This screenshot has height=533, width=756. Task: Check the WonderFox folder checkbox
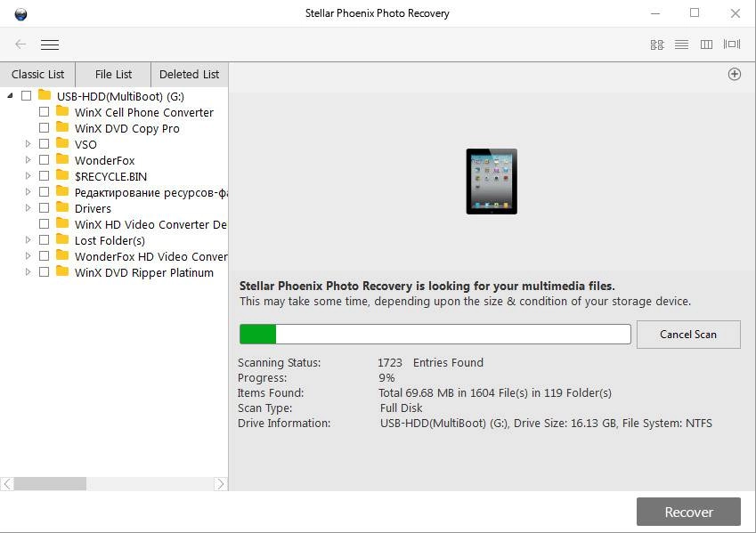[x=44, y=159]
